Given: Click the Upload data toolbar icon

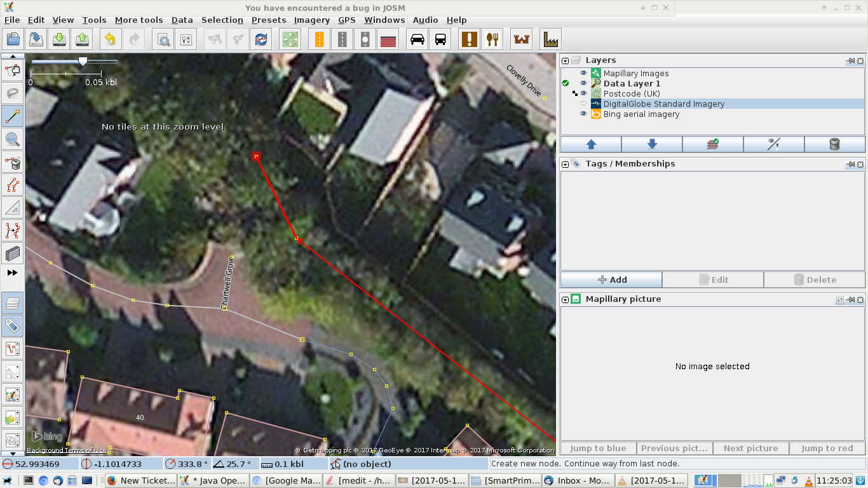Looking at the screenshot, I should click(83, 39).
